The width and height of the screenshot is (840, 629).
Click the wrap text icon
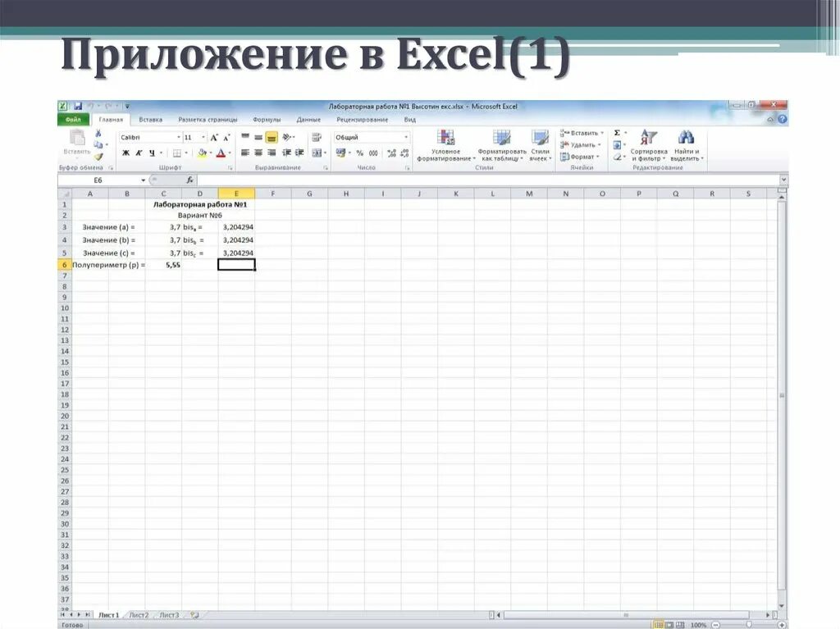point(317,137)
